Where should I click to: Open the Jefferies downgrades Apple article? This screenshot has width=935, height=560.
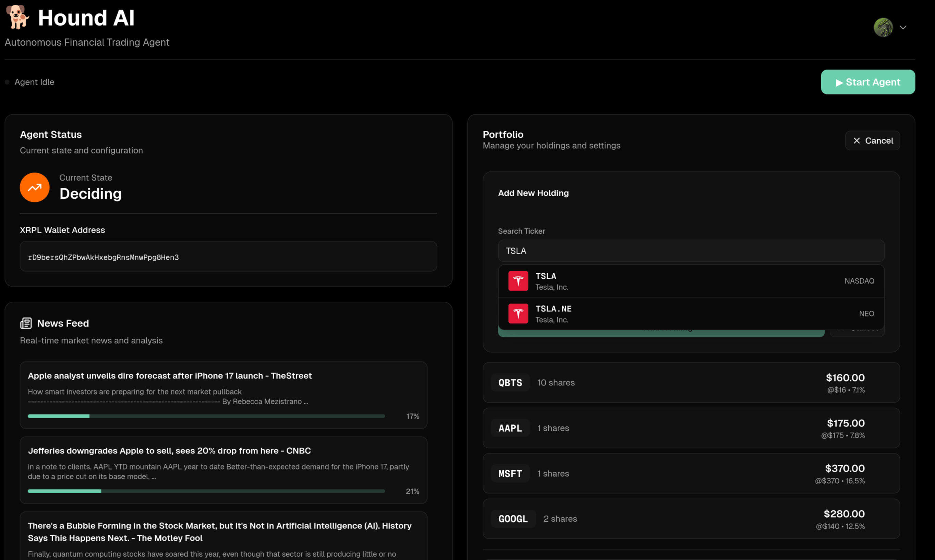click(x=169, y=450)
